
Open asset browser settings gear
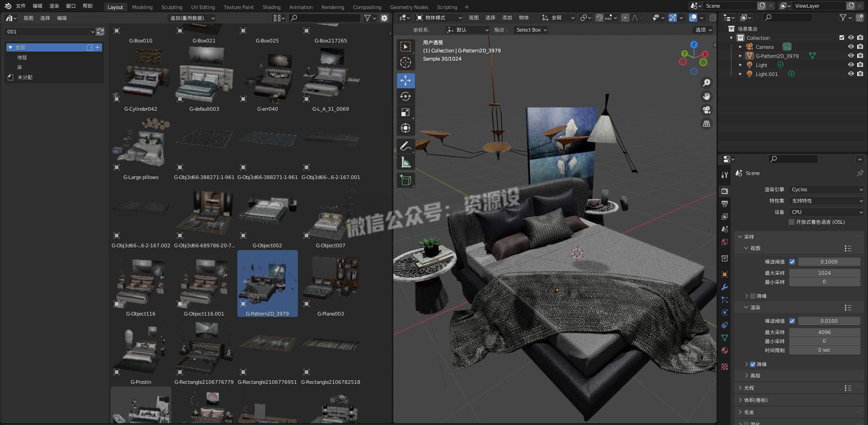click(x=384, y=18)
